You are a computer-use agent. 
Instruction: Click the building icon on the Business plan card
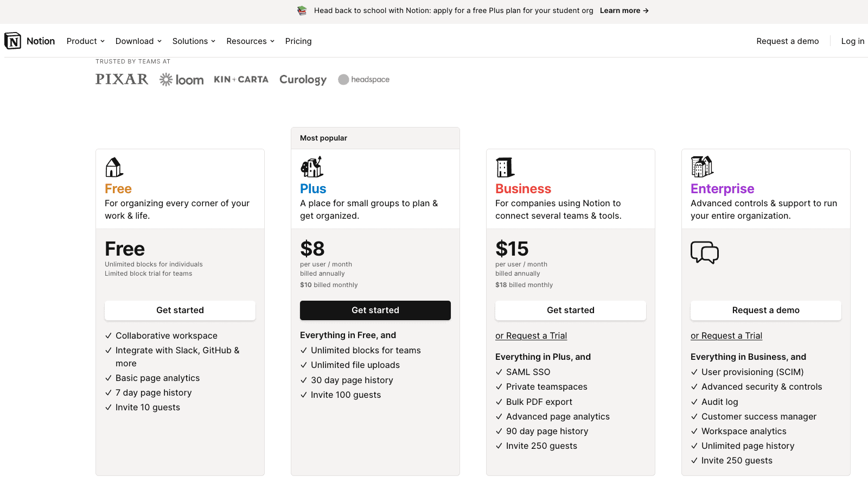504,167
